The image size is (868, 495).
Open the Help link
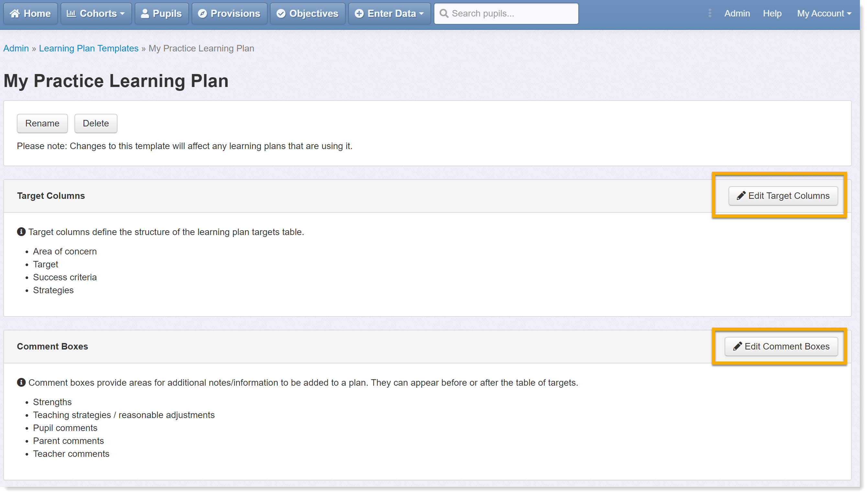click(x=772, y=14)
